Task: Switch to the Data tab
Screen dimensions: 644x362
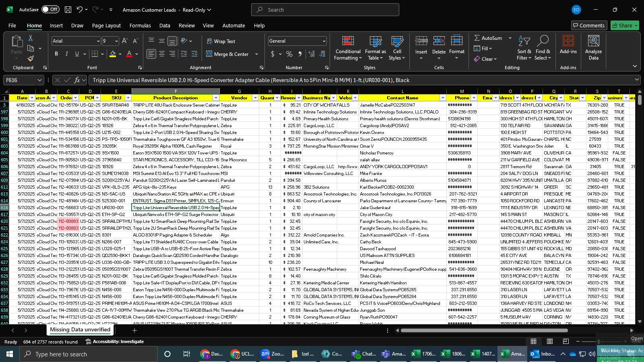Action: pos(165,25)
